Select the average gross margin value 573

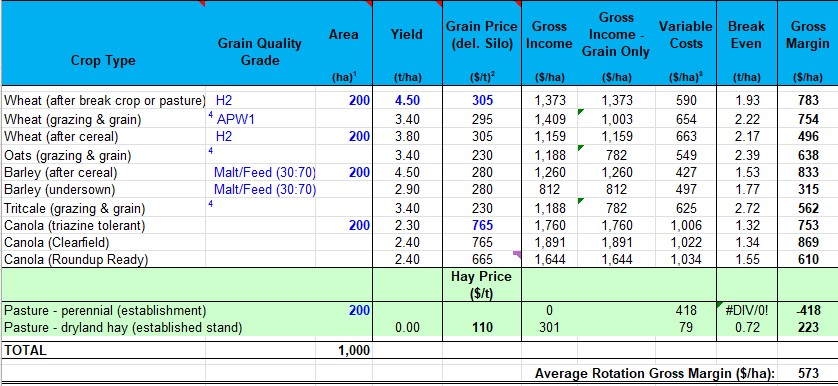tap(808, 373)
